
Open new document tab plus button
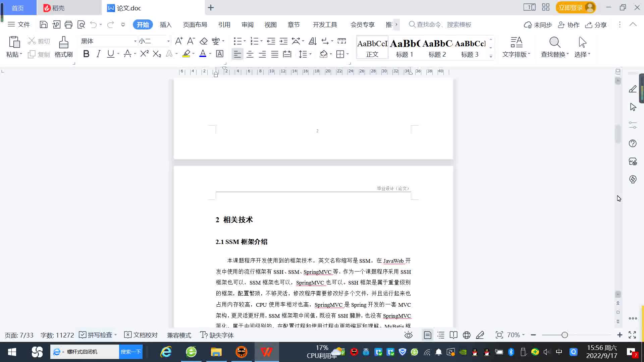coord(211,7)
